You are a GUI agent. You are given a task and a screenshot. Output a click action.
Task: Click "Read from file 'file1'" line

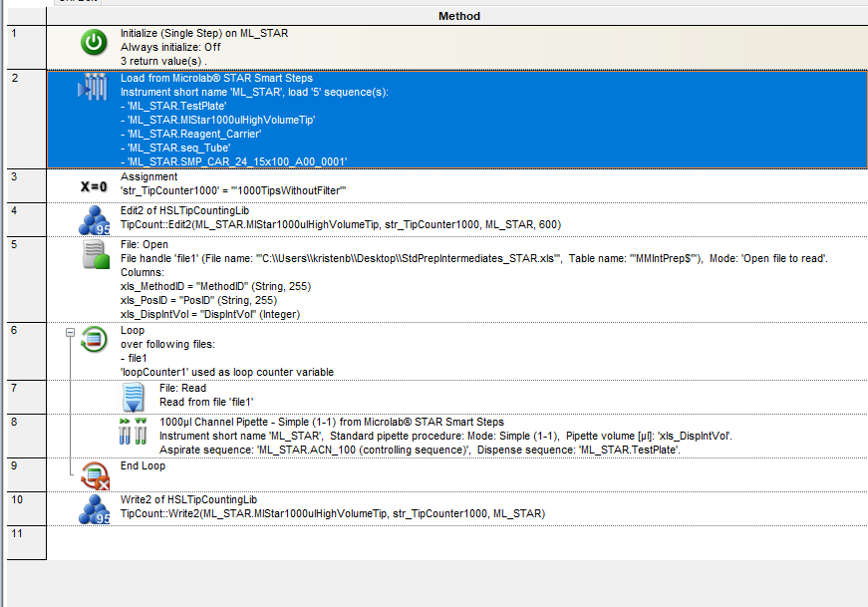(206, 402)
